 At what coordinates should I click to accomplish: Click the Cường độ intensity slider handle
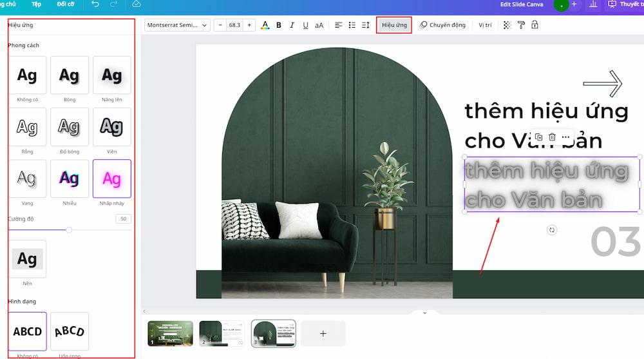69,230
